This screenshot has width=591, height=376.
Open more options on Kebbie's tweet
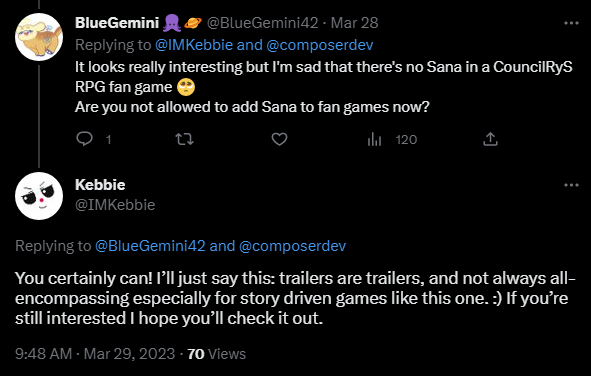click(x=571, y=185)
